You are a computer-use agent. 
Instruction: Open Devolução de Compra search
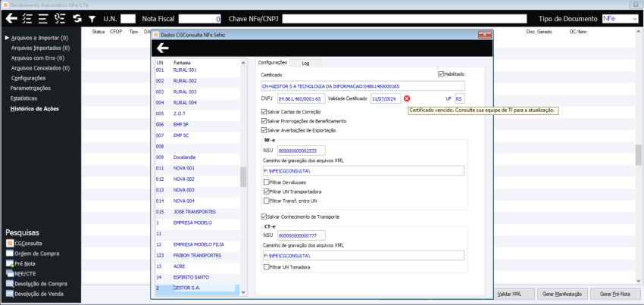tap(10, 284)
